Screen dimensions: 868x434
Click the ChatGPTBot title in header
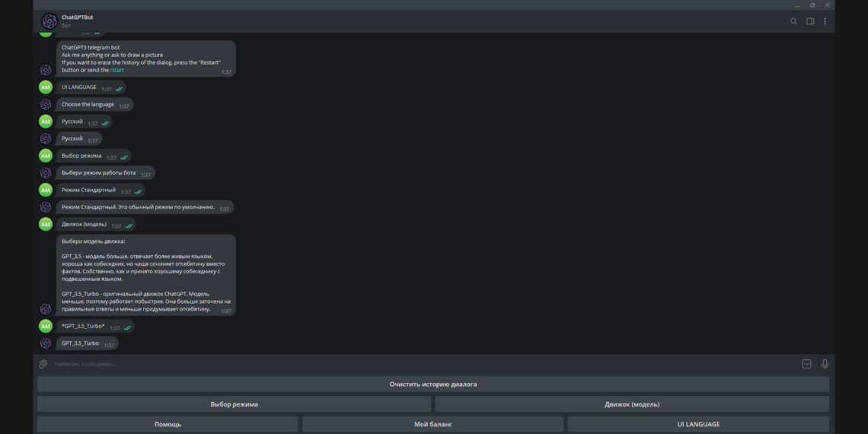point(77,17)
